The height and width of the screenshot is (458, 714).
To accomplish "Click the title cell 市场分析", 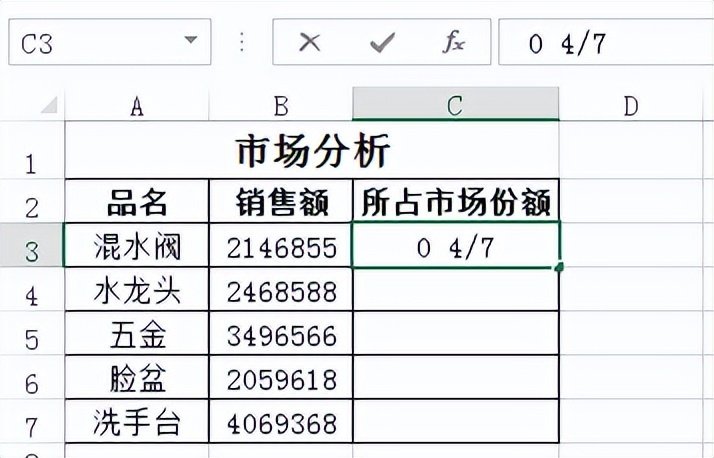I will point(312,150).
